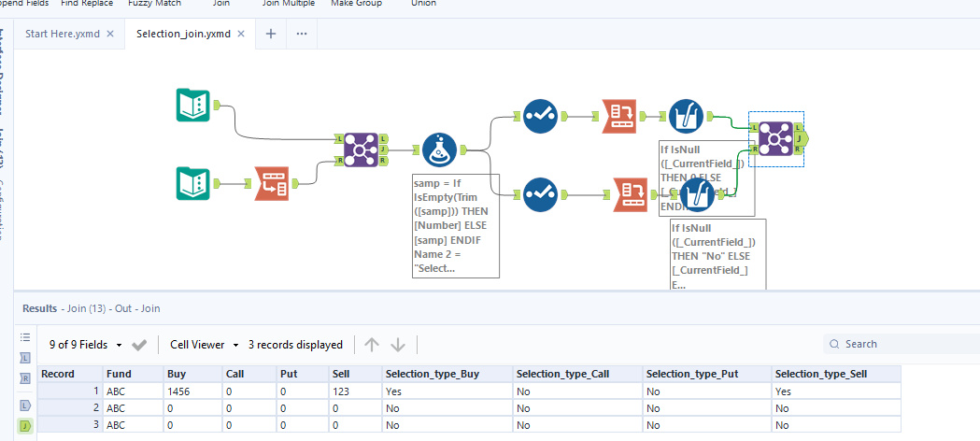Show the R right input results
The image size is (980, 441).
(x=25, y=378)
